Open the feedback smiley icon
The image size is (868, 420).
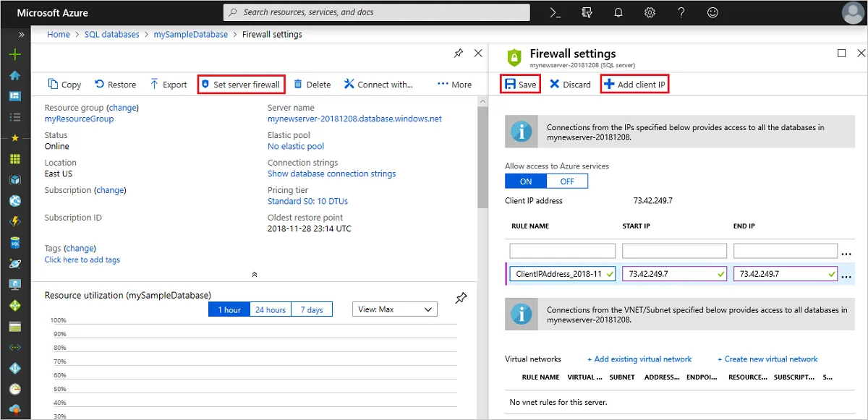pyautogui.click(x=713, y=12)
